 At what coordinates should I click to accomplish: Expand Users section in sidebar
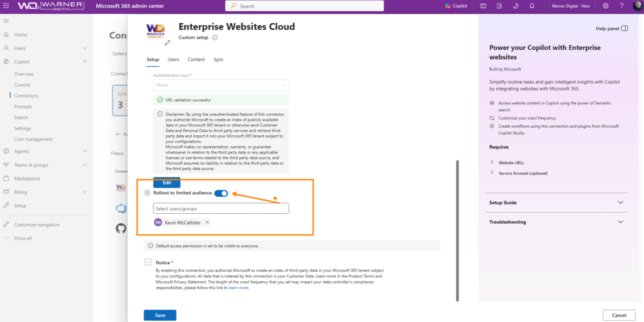pos(85,48)
